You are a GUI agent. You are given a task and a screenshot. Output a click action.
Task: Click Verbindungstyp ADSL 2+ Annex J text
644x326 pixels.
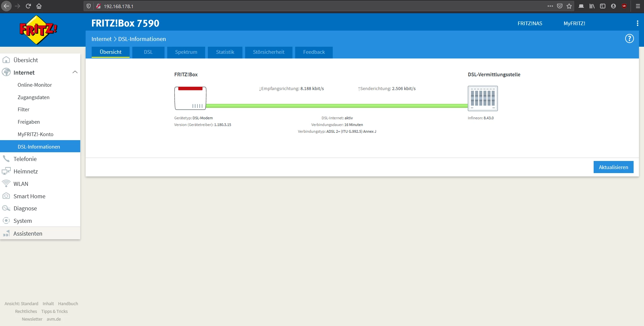click(337, 131)
